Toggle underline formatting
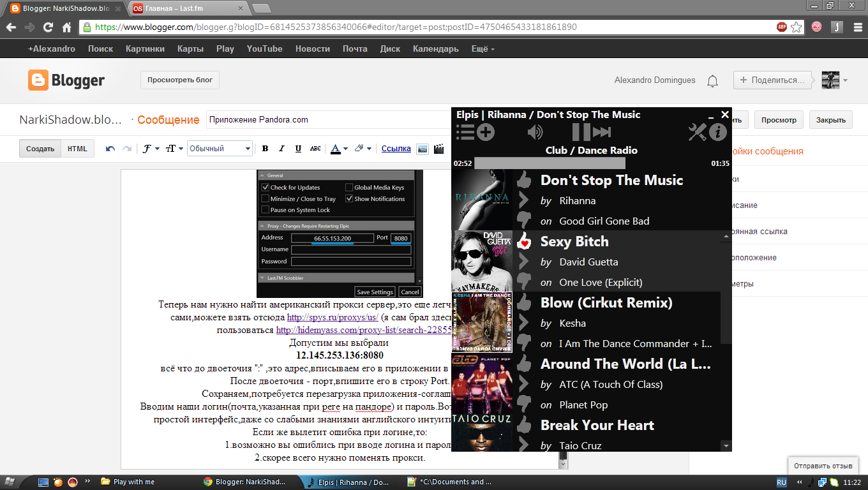The image size is (868, 490). (299, 149)
